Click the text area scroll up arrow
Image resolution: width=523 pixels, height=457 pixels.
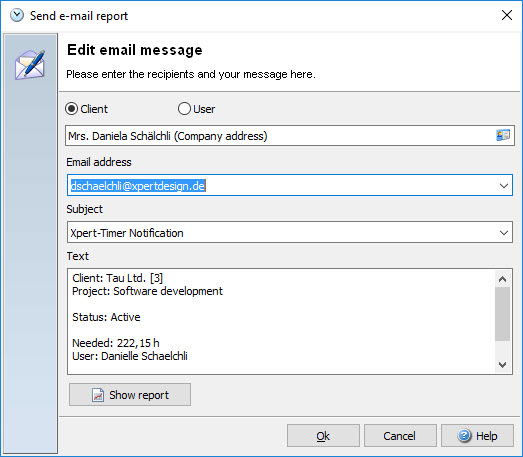tap(502, 279)
